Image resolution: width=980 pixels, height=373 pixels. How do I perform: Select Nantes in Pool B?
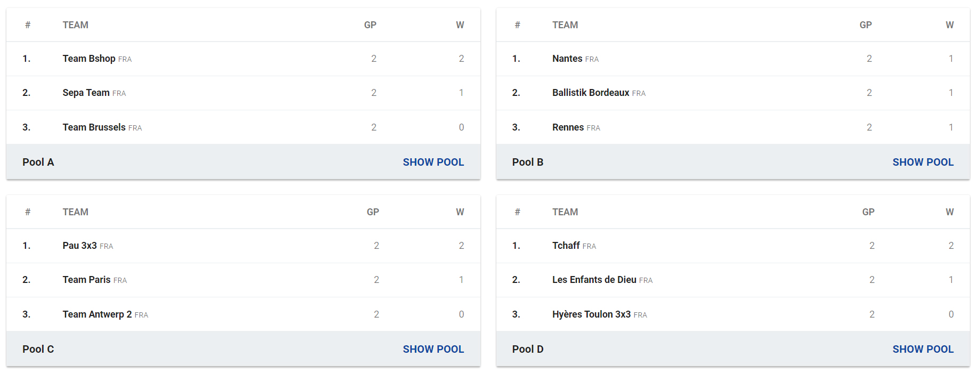(567, 59)
